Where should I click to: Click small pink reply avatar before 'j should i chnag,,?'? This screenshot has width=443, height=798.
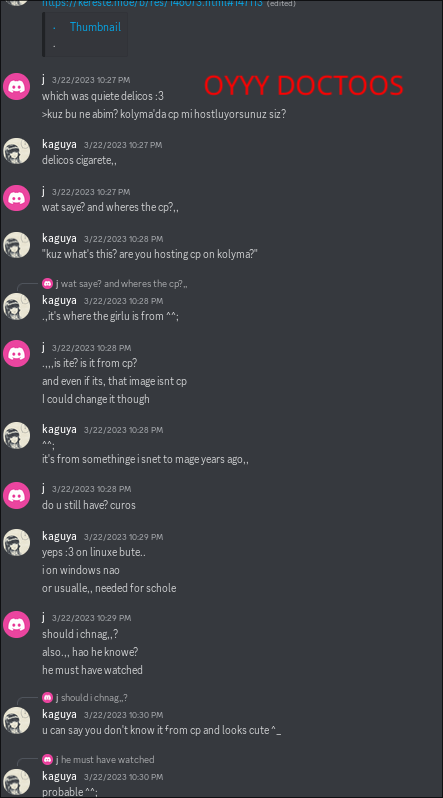pos(47,697)
